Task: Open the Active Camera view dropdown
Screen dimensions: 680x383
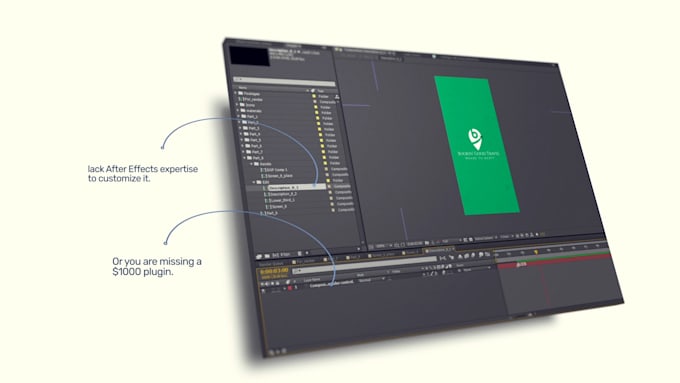Action: (x=486, y=239)
